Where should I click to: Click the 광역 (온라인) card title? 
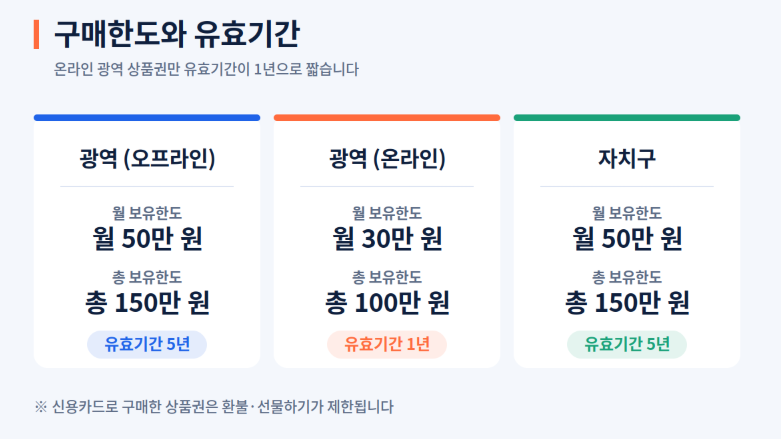(x=387, y=158)
